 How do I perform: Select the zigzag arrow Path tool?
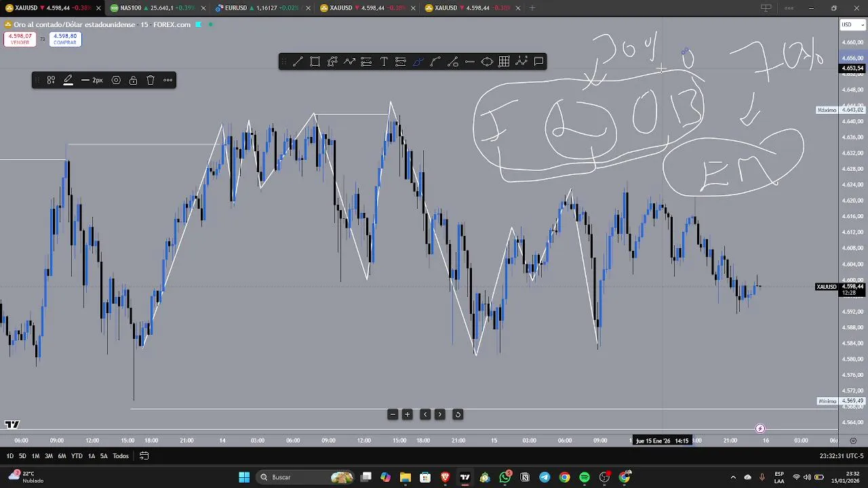[x=349, y=62]
